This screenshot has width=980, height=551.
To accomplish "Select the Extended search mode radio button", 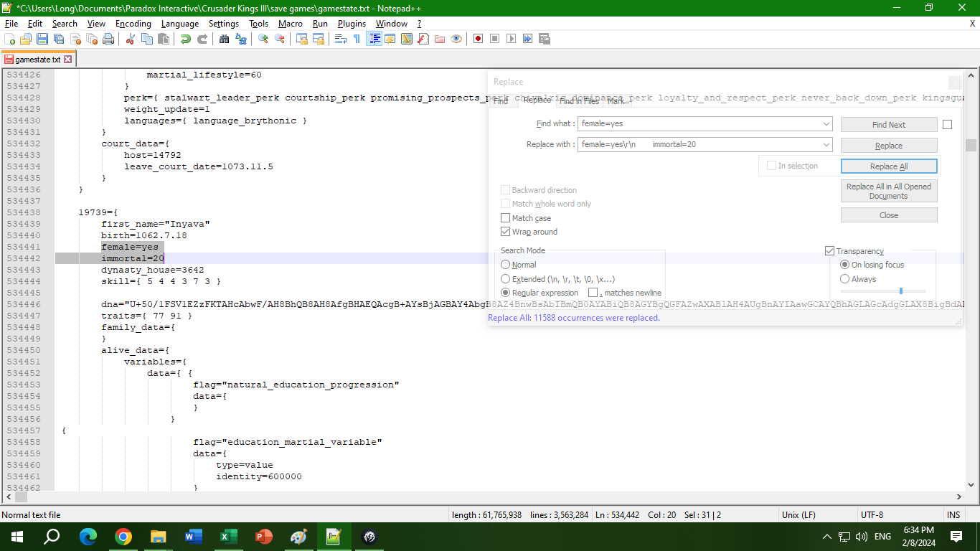I will (x=506, y=279).
